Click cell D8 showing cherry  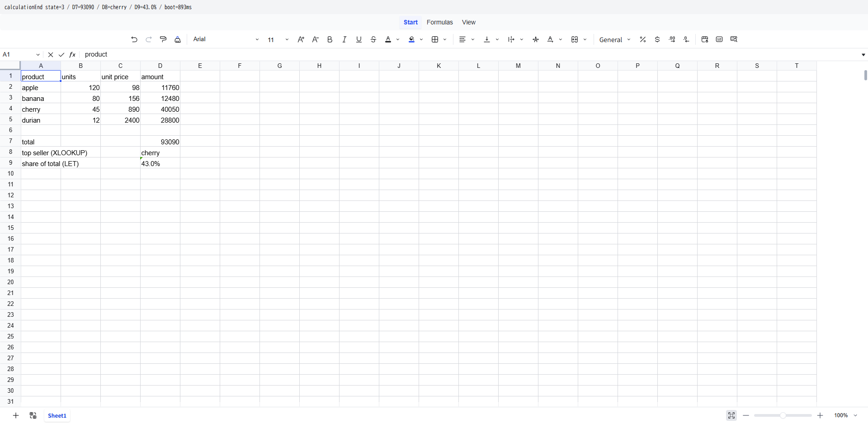point(160,152)
